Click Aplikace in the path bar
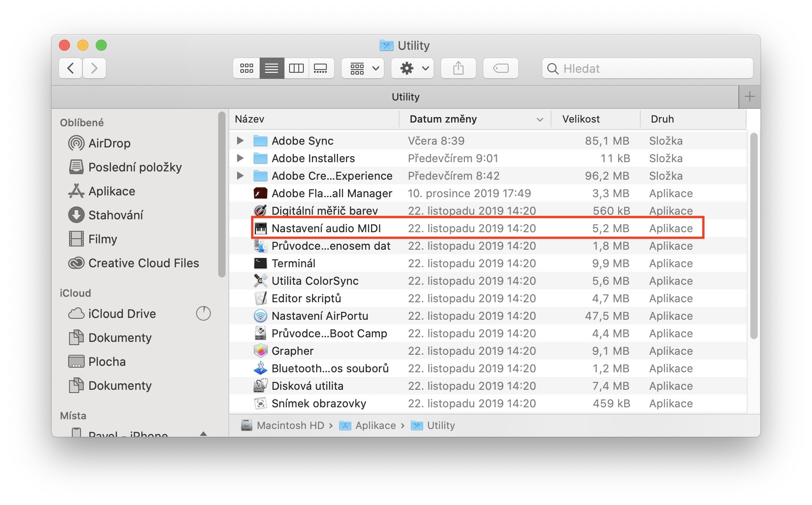Viewport: 812px width, 505px height. [367, 425]
